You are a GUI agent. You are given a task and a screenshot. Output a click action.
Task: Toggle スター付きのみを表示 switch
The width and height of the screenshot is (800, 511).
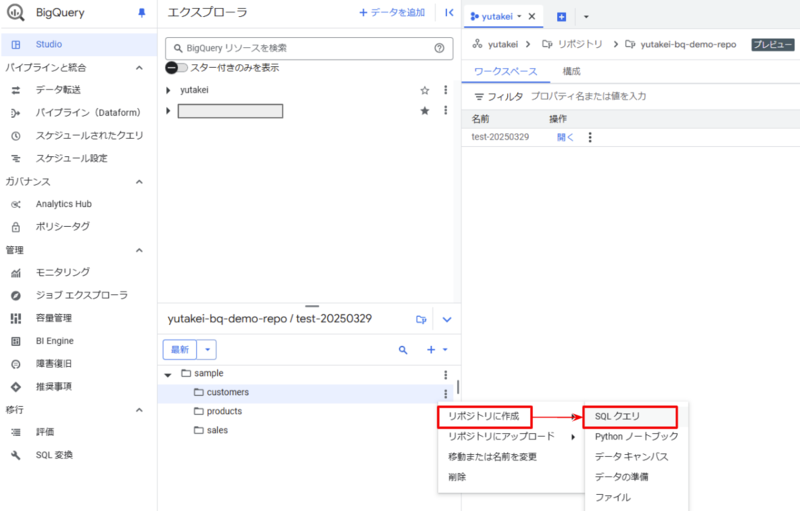pyautogui.click(x=177, y=67)
